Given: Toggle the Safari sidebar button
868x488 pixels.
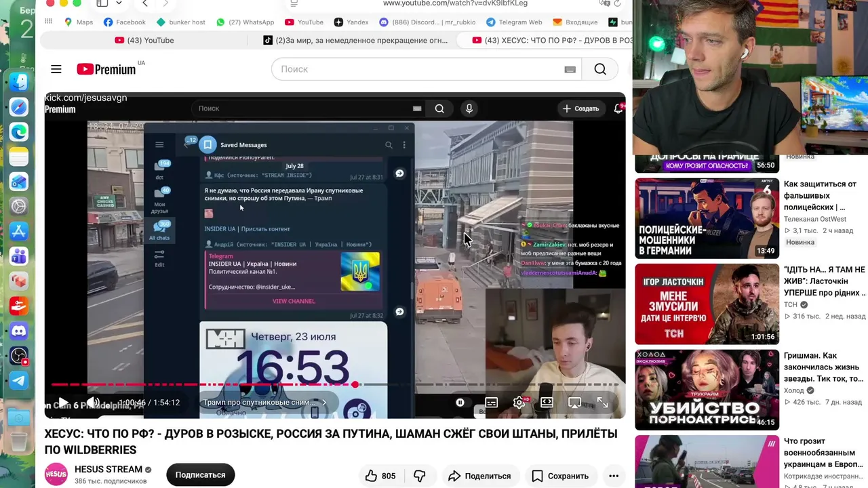Looking at the screenshot, I should 102,3.
